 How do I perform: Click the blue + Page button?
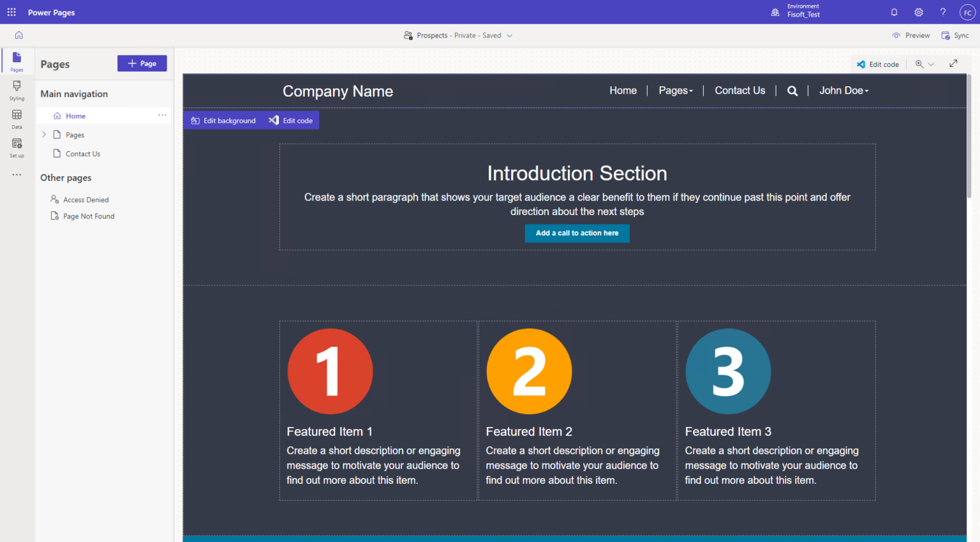point(142,63)
